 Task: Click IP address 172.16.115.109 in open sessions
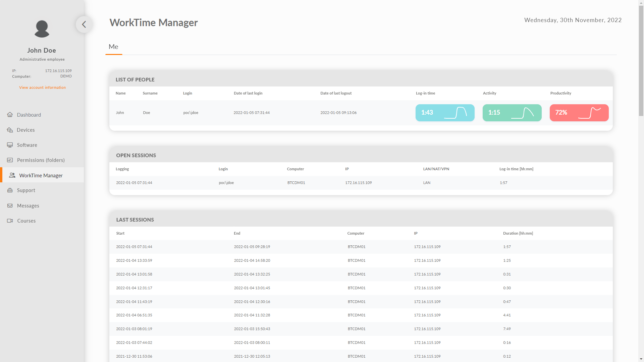pos(358,183)
